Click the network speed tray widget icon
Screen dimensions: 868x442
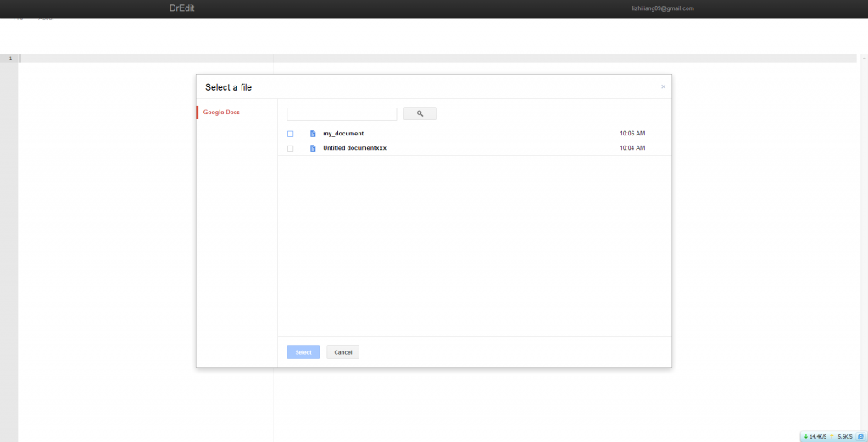pyautogui.click(x=860, y=436)
